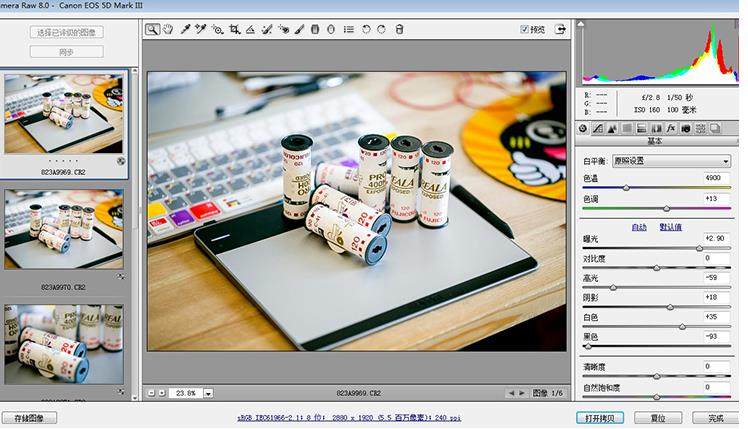748x429 pixels.
Task: Click the 色调 tint slider handle
Action: (x=666, y=209)
